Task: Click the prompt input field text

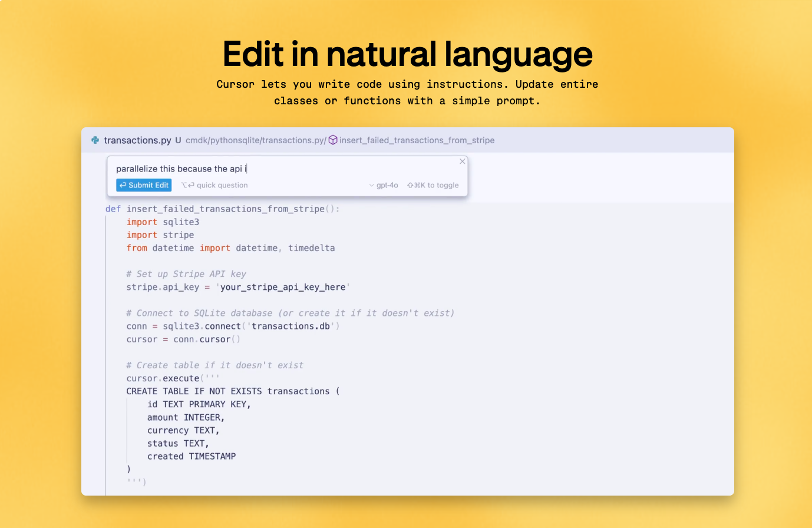Action: point(181,169)
